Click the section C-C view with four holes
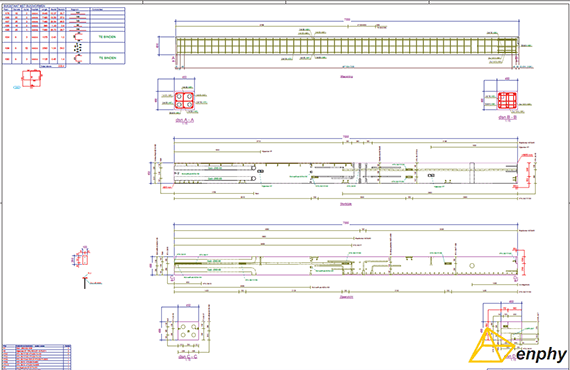This screenshot has height=370, width=570. coord(188,330)
